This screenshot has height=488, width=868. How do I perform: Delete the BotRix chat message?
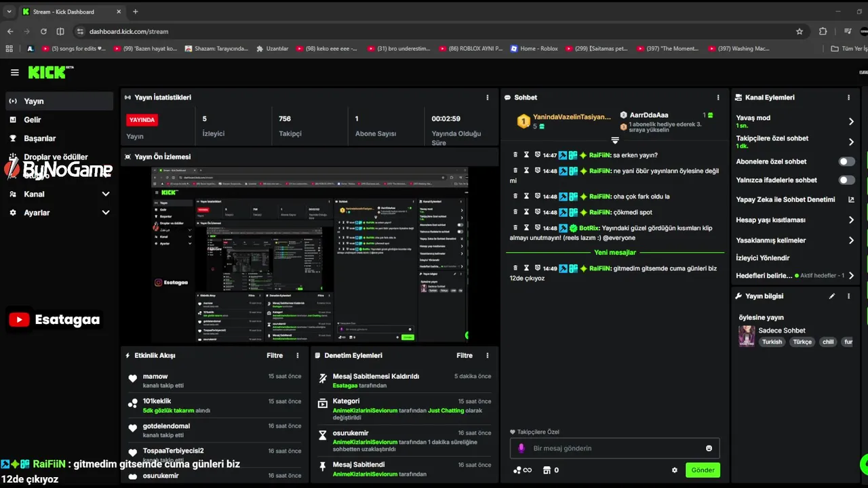(x=515, y=228)
